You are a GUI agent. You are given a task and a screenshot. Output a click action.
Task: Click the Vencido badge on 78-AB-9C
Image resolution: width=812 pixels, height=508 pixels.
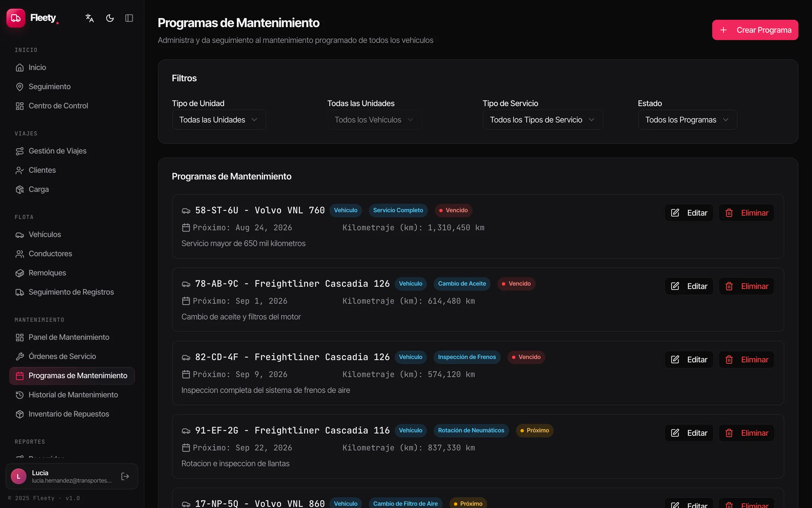(516, 284)
